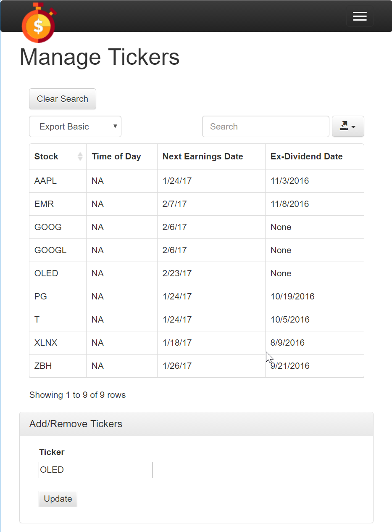Select the AAPL stock row
392x532 pixels.
tap(197, 181)
